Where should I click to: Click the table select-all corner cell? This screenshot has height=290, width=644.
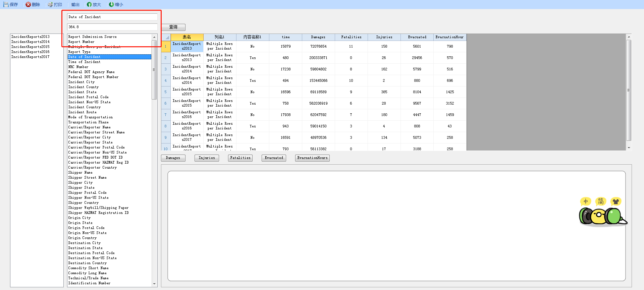point(166,37)
